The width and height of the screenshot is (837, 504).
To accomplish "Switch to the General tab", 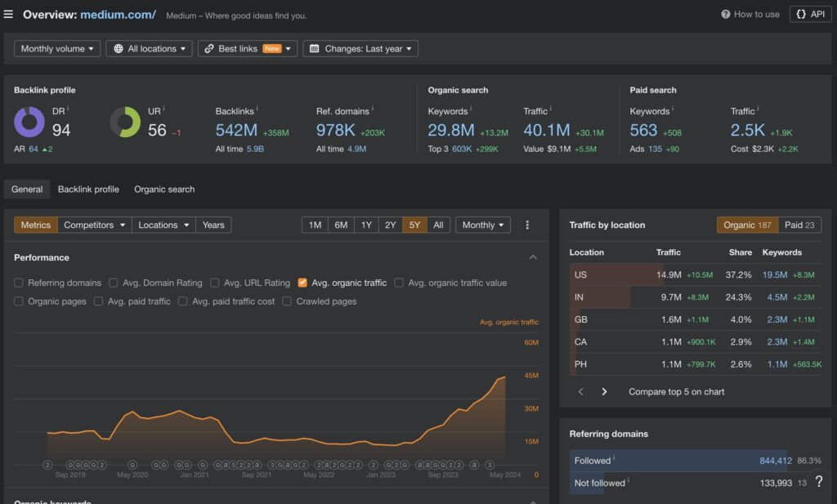I will coord(27,190).
